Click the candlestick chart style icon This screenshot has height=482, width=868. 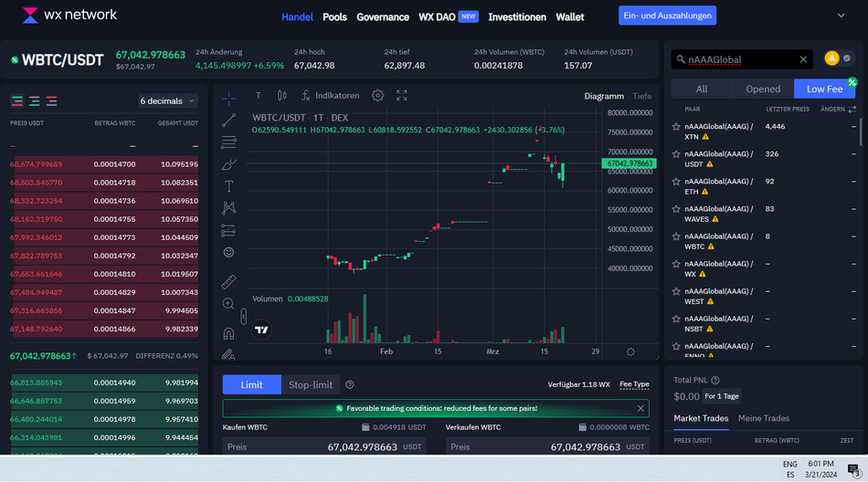281,96
